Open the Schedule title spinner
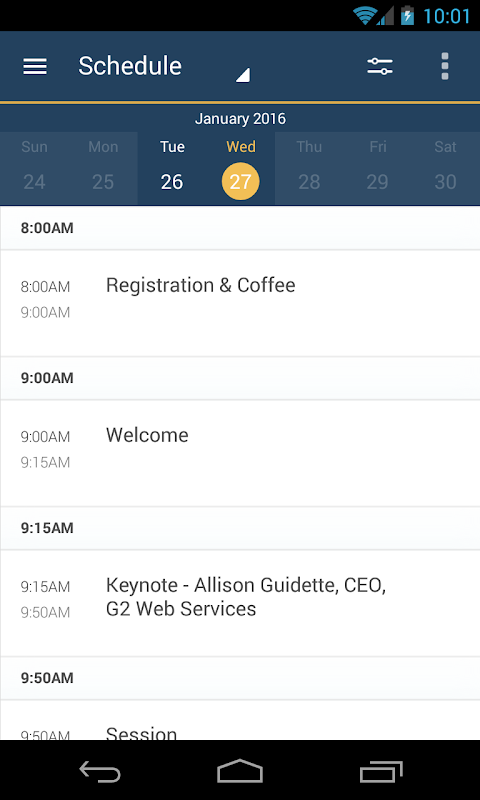The image size is (480, 800). (164, 66)
